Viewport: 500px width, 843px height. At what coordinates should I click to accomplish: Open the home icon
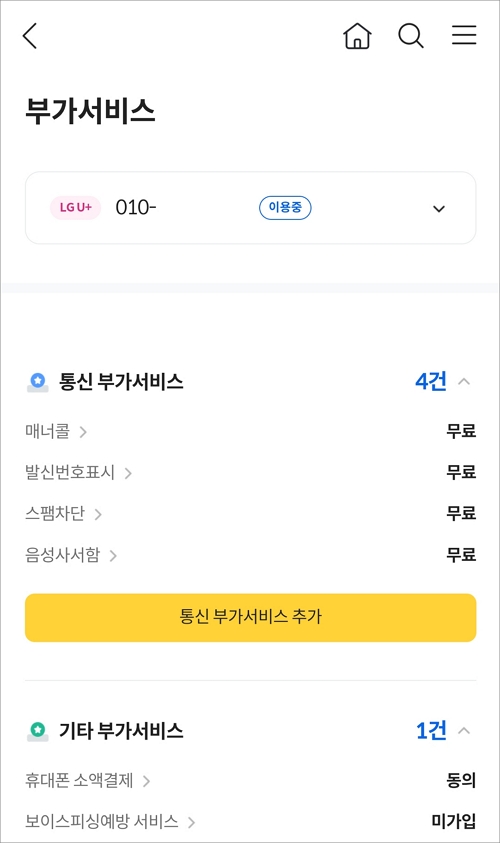(358, 35)
